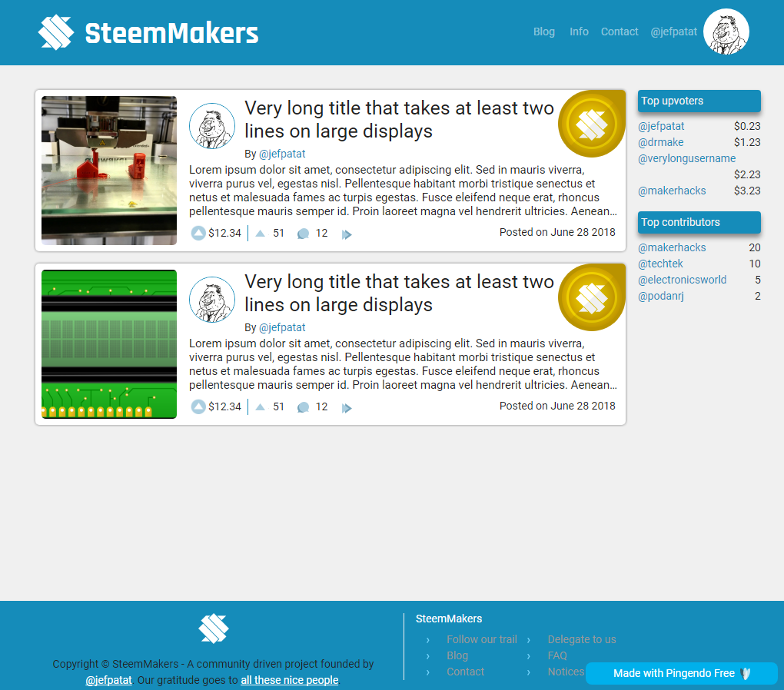Screen dimensions: 784x690
Task: Click @jefpatat in Top upvoters
Action: click(661, 126)
